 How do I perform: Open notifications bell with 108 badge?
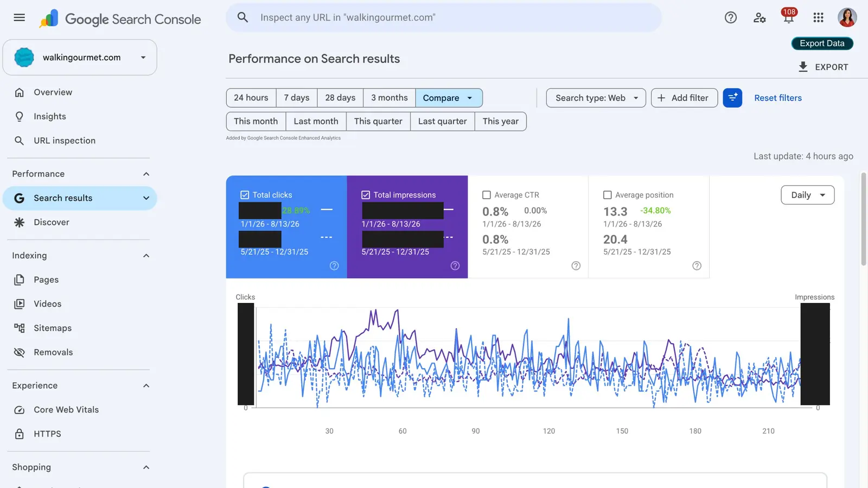pyautogui.click(x=788, y=16)
